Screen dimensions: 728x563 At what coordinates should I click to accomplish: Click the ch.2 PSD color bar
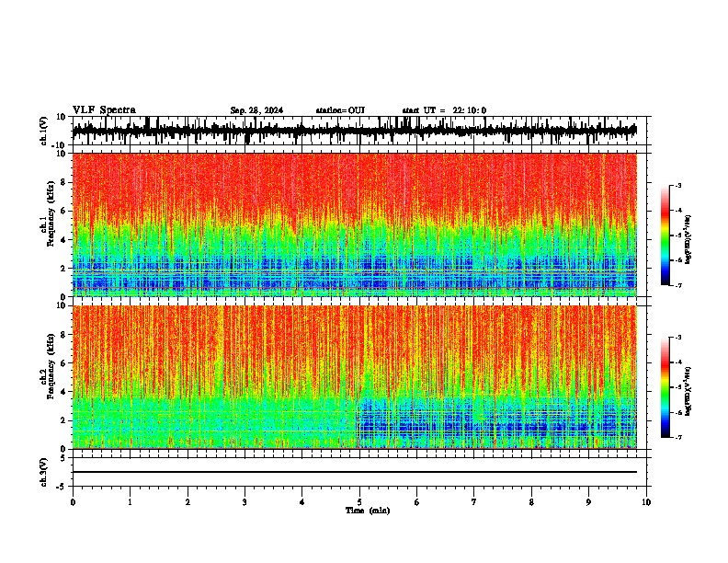point(665,387)
